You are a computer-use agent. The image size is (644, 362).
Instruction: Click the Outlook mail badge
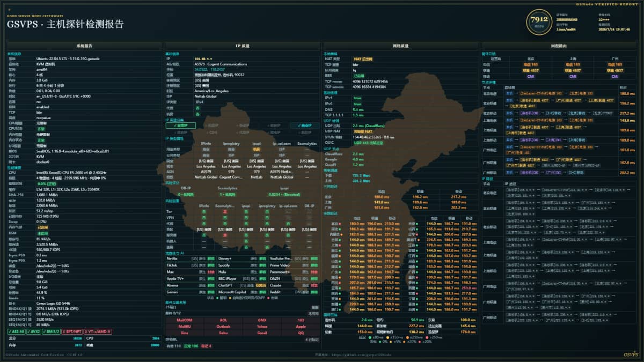(x=223, y=326)
